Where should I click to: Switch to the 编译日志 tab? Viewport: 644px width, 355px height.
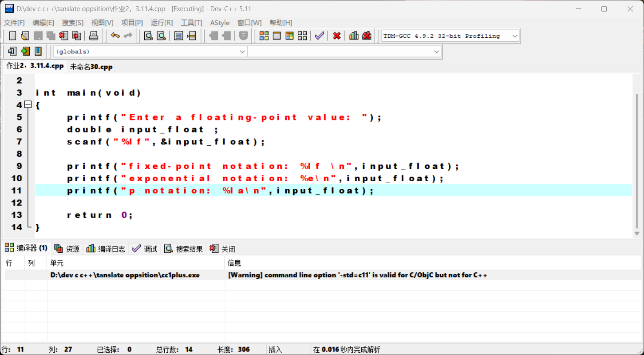106,249
